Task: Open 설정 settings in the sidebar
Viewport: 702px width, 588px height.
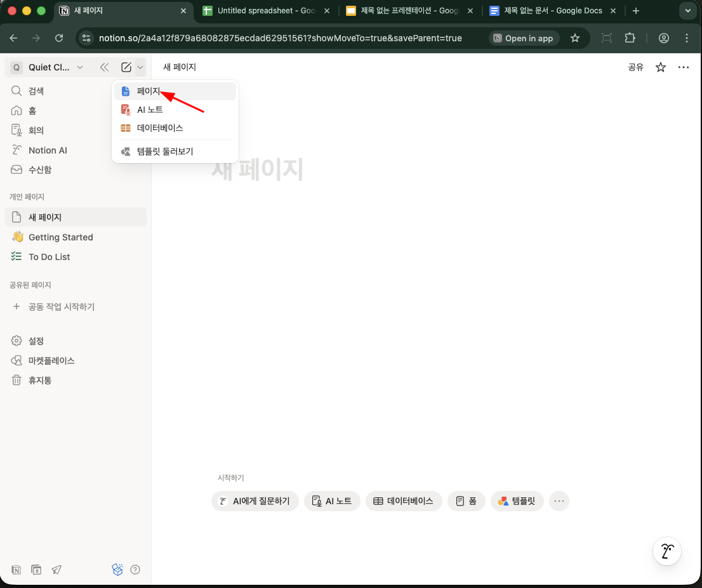Action: (x=36, y=341)
